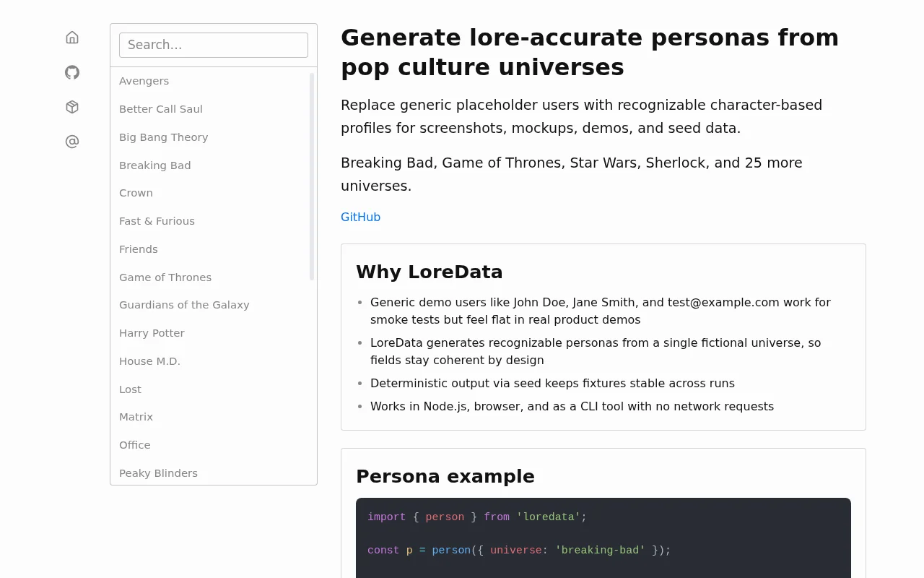Select Matrix universe entry
The height and width of the screenshot is (578, 924).
point(136,417)
